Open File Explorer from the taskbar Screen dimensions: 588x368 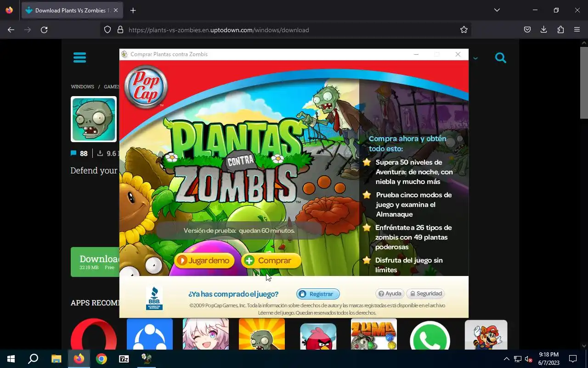pyautogui.click(x=56, y=359)
